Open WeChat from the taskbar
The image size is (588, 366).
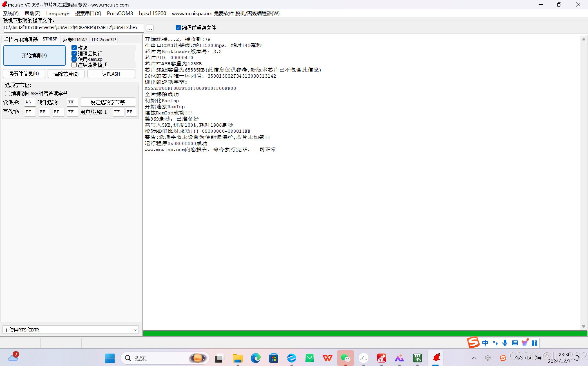(x=345, y=358)
